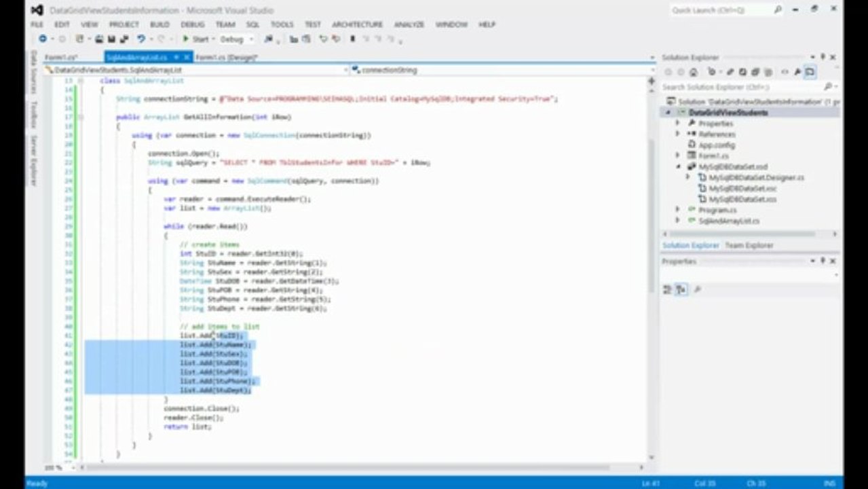Toggle Alphabetical view in Properties panel
Image resolution: width=868 pixels, height=489 pixels.
pyautogui.click(x=681, y=289)
